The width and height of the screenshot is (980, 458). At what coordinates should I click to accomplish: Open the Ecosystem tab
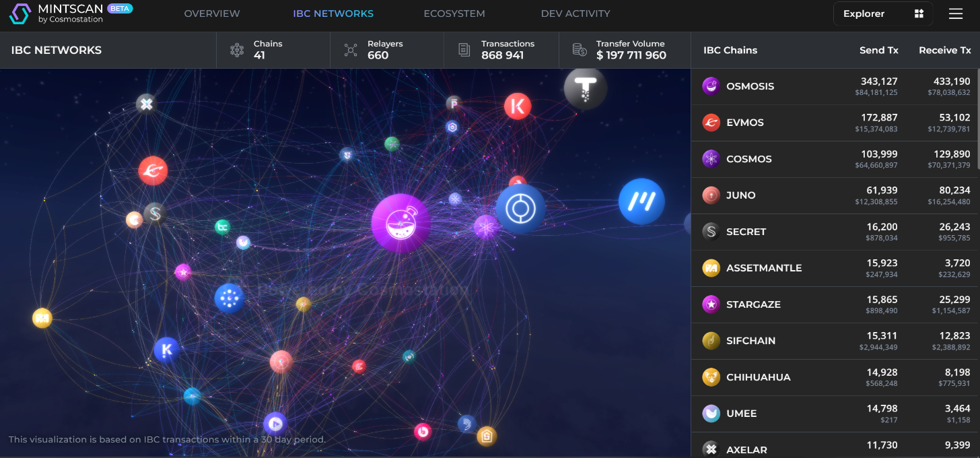[454, 13]
